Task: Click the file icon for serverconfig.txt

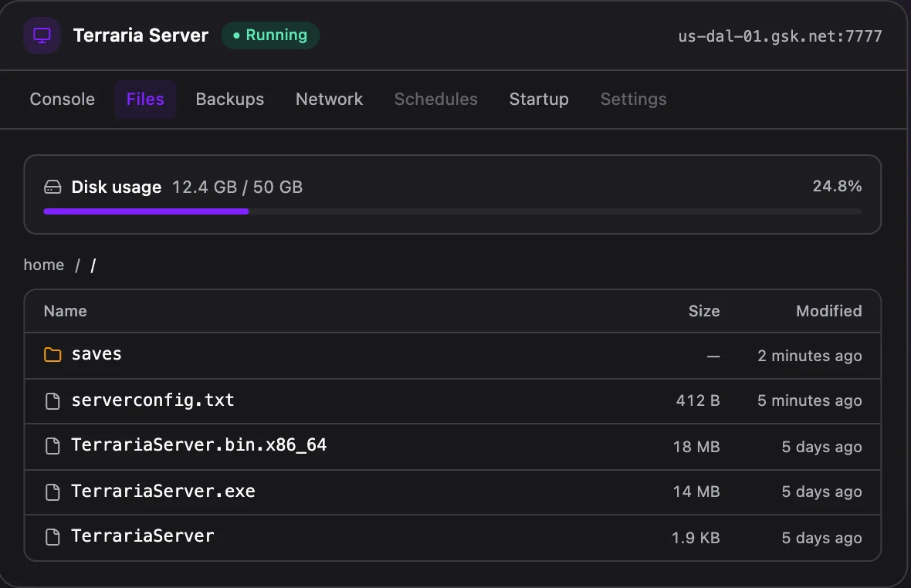Action: [x=52, y=401]
